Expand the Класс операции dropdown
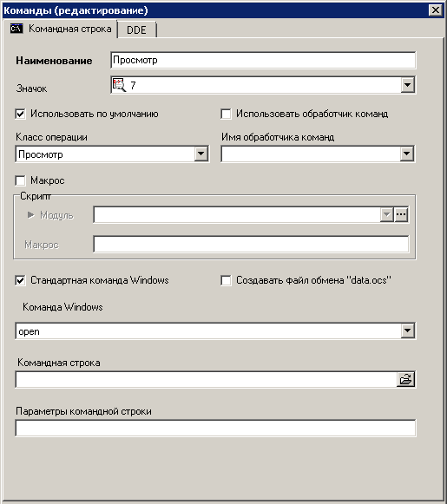The height and width of the screenshot is (504, 447). point(201,154)
